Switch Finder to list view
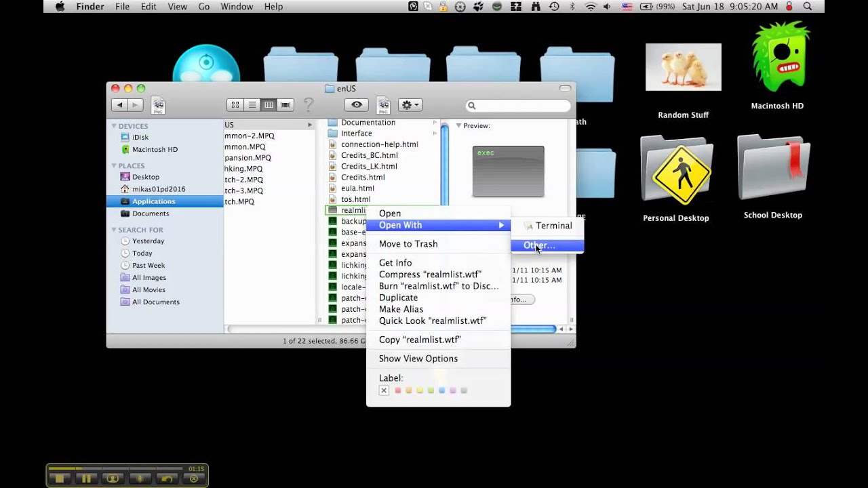 [x=252, y=105]
